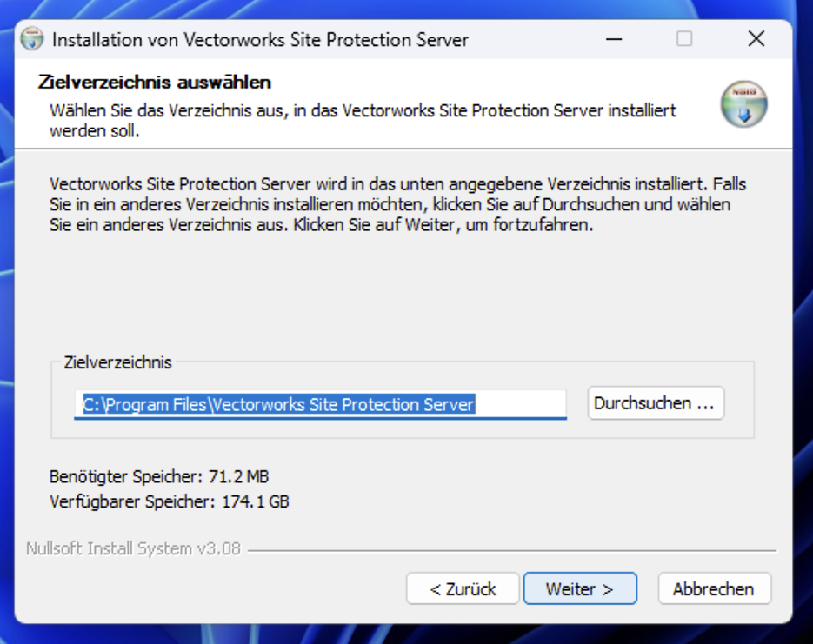Cancel installation via Abbrechen
This screenshot has height=644, width=813.
713,588
